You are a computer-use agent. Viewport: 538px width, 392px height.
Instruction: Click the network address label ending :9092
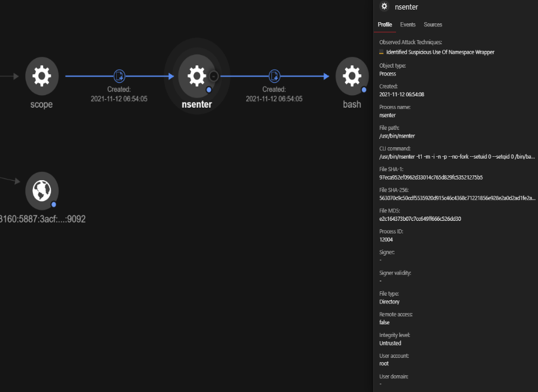tap(43, 219)
